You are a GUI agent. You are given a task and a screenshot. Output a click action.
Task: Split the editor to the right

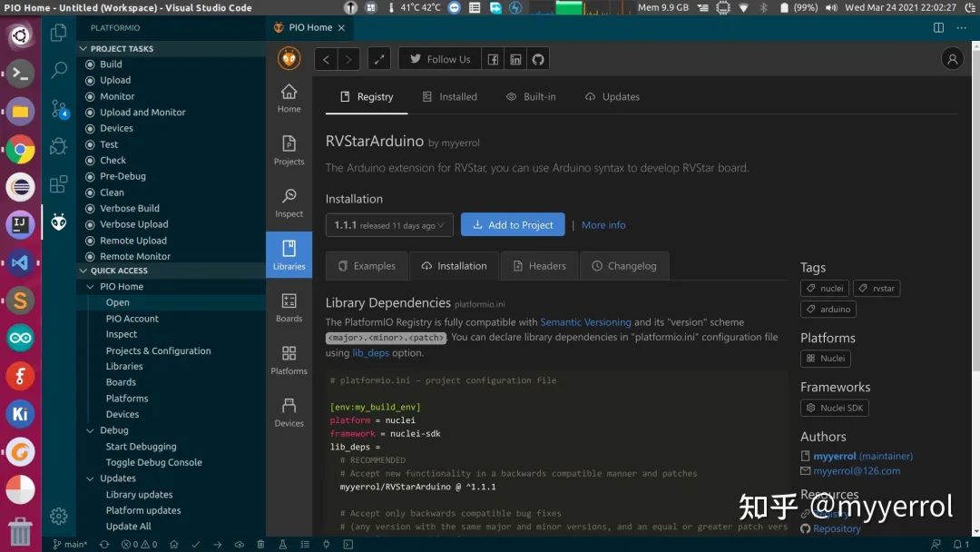pos(938,27)
